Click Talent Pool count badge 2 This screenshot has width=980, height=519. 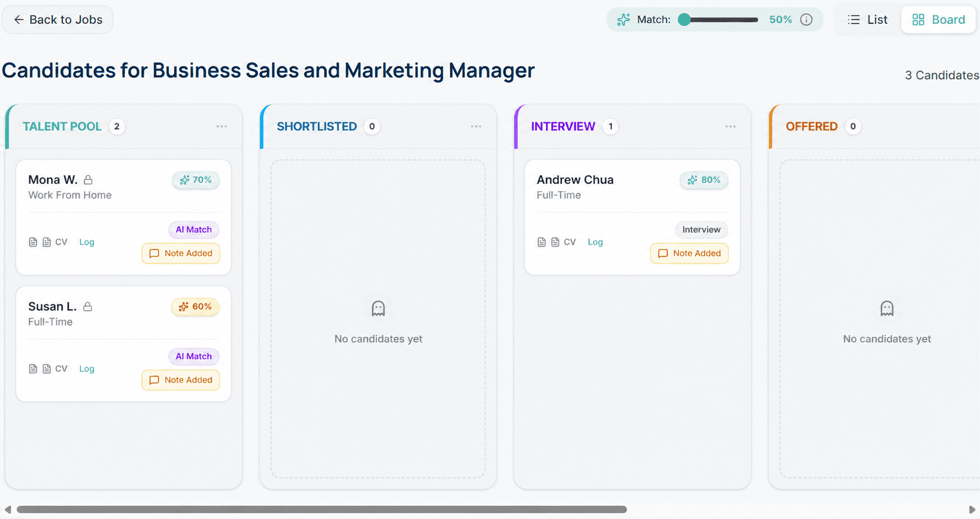coord(117,126)
